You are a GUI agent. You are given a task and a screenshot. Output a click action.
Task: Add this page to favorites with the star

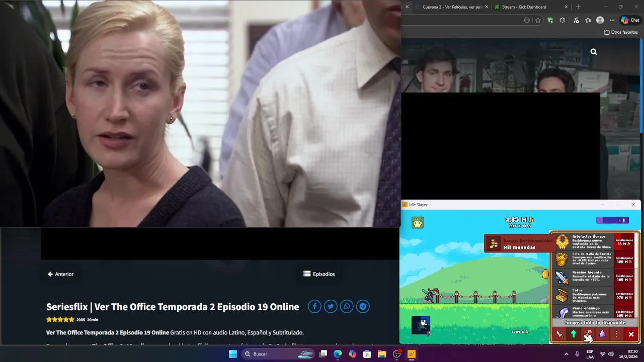click(538, 20)
